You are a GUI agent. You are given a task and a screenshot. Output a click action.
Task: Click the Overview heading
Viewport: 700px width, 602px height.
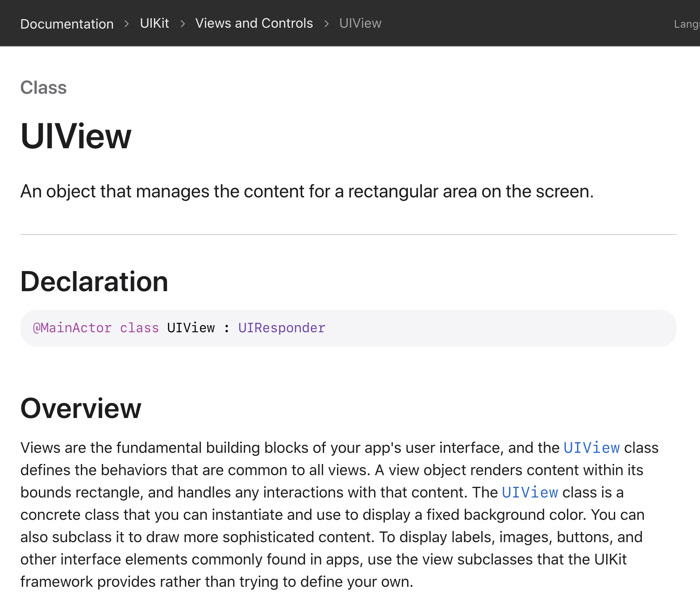[x=81, y=408]
